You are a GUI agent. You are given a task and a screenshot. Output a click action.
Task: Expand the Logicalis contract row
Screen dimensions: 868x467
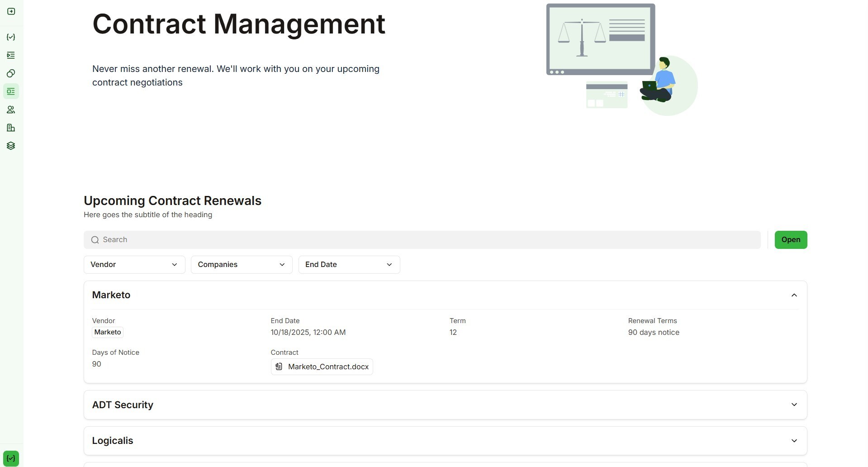click(794, 441)
